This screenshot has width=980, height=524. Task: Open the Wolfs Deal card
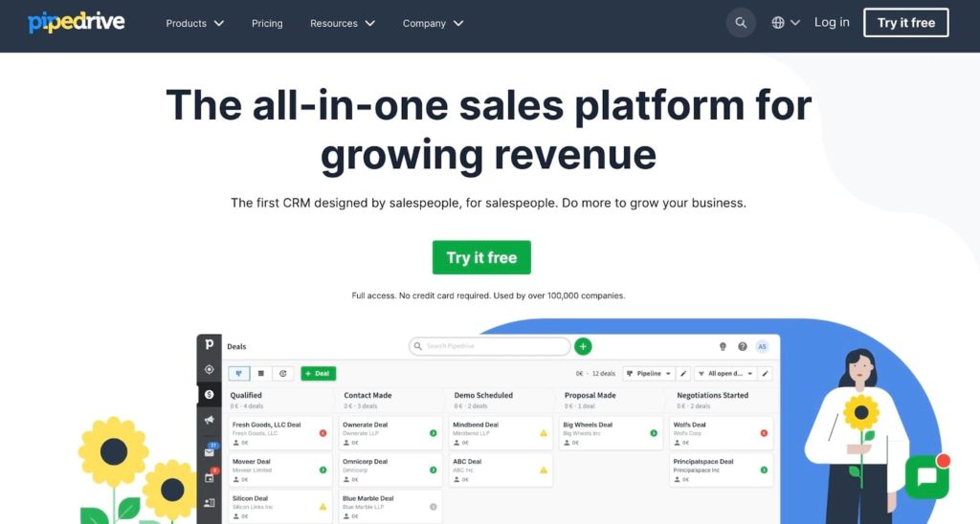(722, 433)
